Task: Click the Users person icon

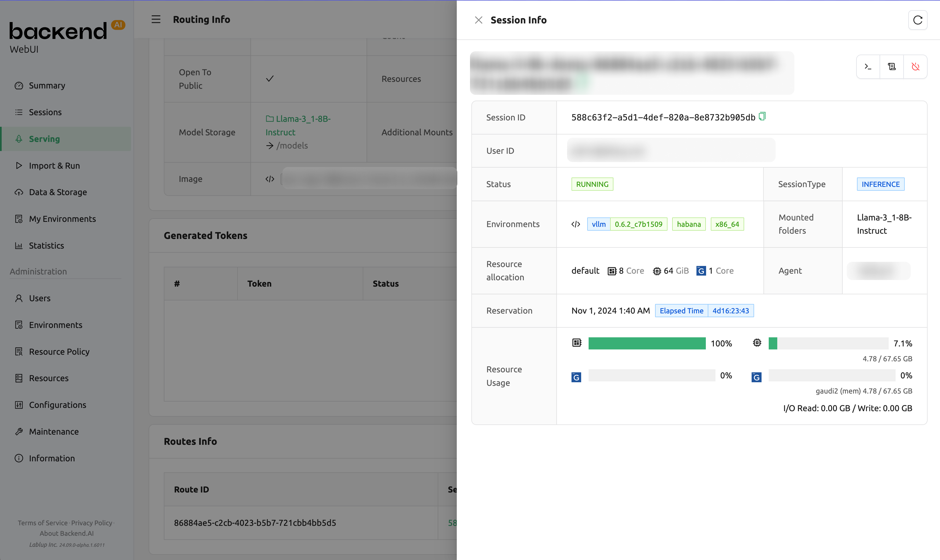Action: click(x=18, y=298)
